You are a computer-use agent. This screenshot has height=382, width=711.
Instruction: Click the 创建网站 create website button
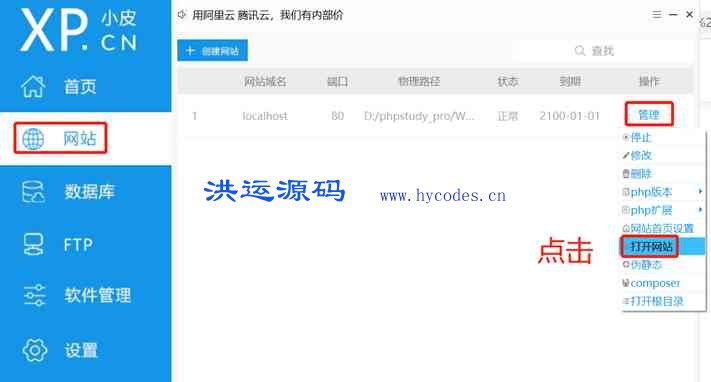point(212,50)
